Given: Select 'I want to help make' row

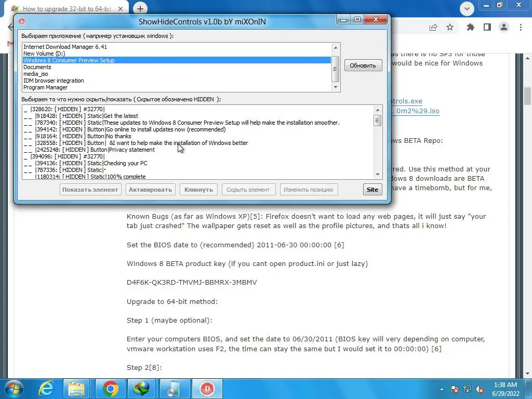Looking at the screenshot, I should click(x=198, y=143).
